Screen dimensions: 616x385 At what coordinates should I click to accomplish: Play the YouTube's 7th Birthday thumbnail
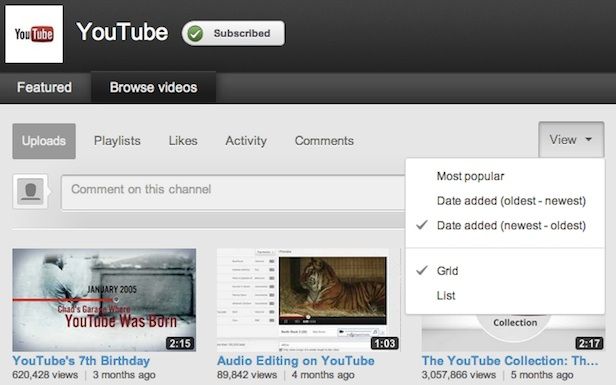click(x=104, y=300)
